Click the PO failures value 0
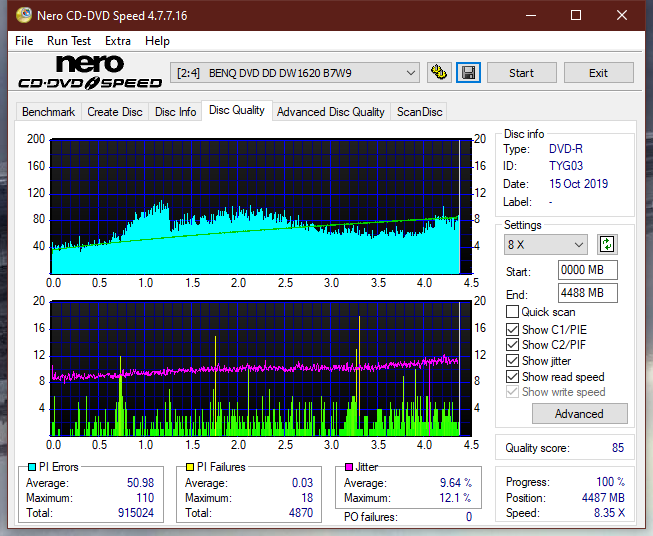This screenshot has width=653, height=536. point(469,517)
